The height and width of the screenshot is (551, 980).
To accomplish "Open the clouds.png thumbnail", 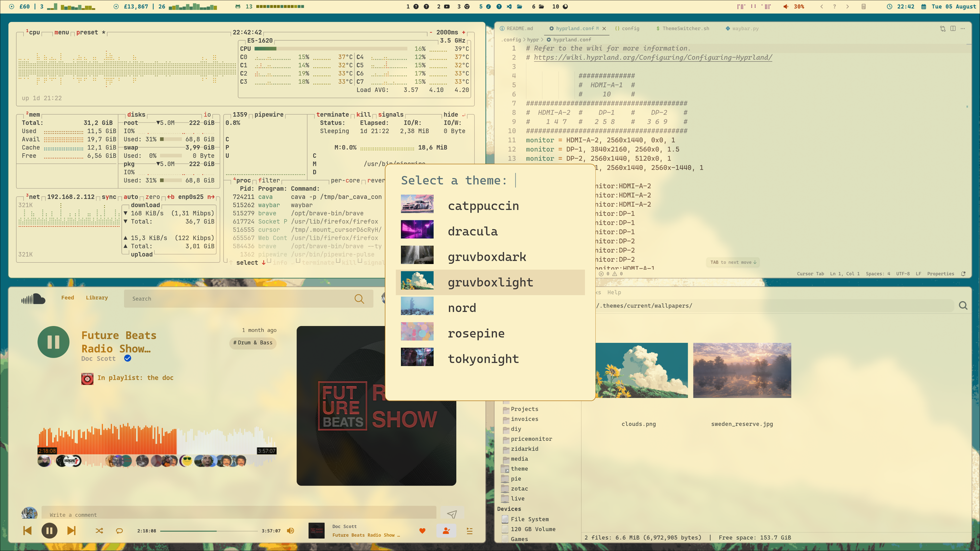I will pos(641,370).
